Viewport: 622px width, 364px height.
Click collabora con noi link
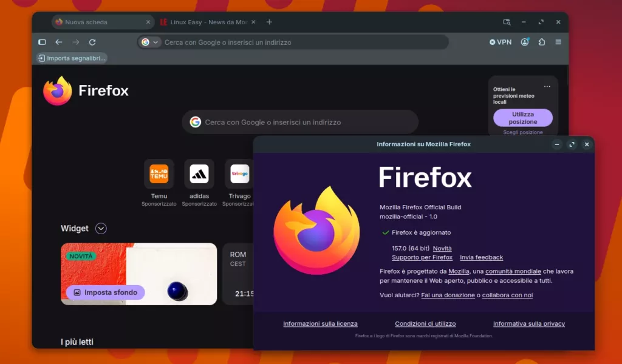(x=507, y=295)
